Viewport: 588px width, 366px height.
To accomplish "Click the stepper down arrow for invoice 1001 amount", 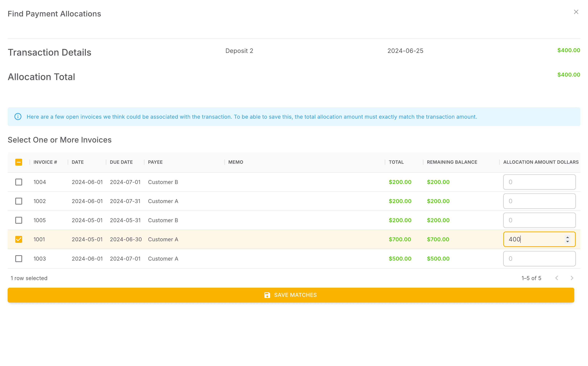I will (x=568, y=241).
